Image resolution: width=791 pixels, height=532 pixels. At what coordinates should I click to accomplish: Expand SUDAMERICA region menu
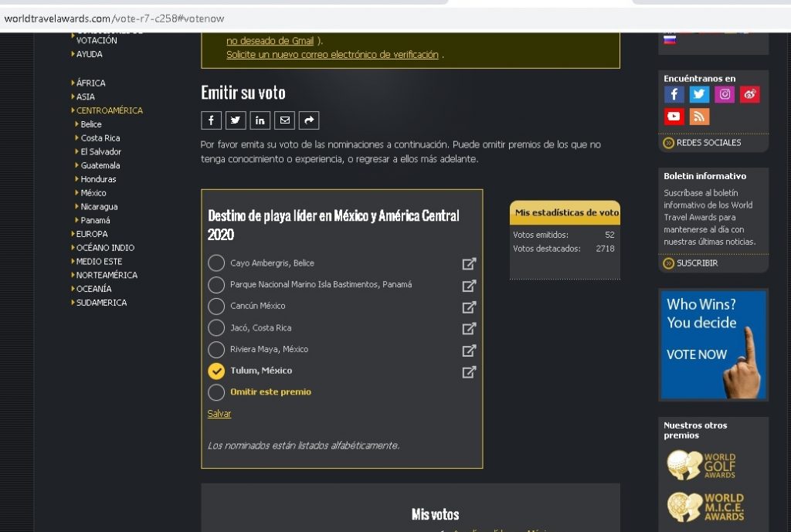pyautogui.click(x=100, y=303)
